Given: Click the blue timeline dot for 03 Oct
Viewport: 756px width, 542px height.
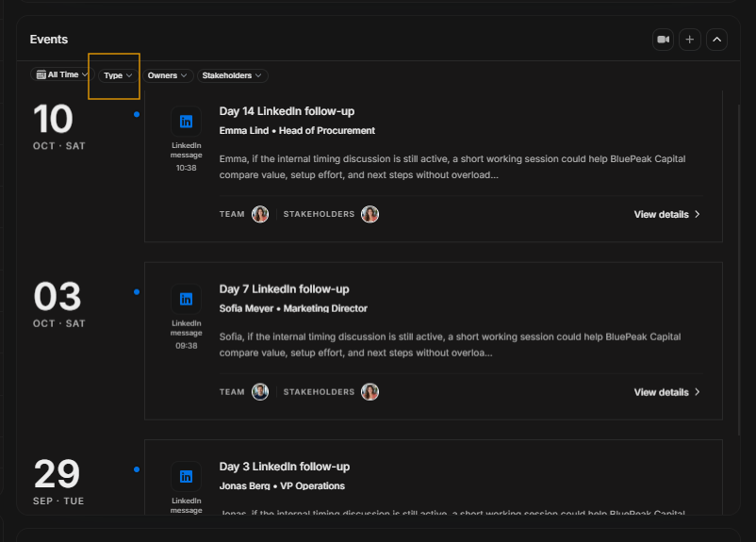Looking at the screenshot, I should click(x=137, y=292).
